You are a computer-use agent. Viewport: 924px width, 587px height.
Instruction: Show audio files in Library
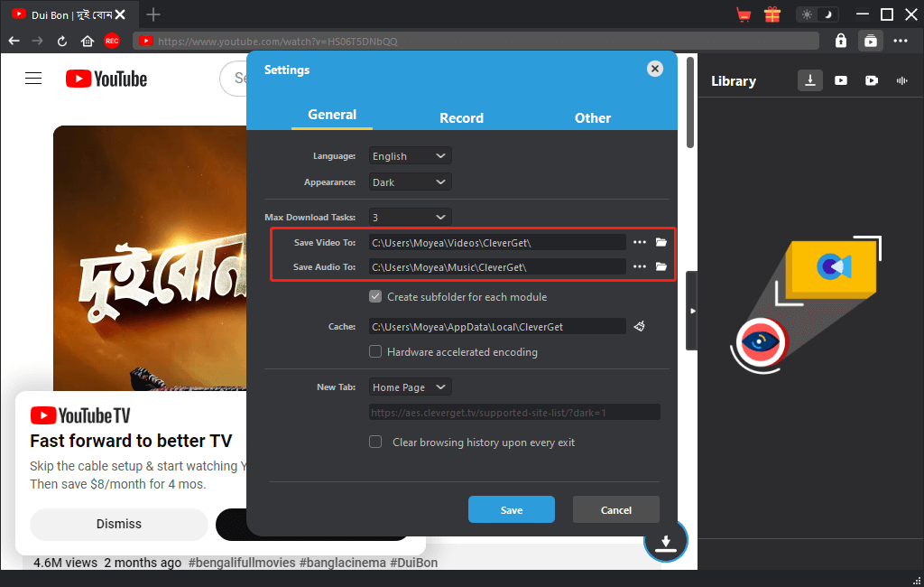(902, 80)
